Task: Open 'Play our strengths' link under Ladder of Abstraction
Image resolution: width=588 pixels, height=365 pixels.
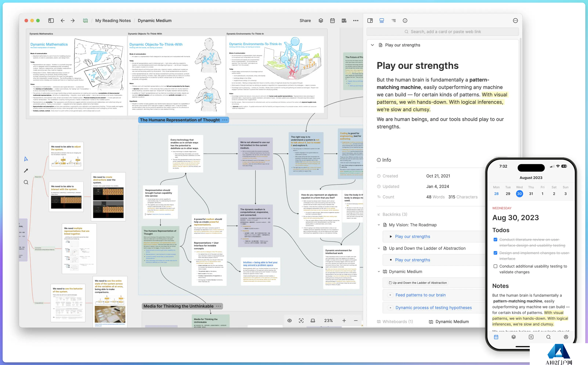Action: [x=412, y=260]
